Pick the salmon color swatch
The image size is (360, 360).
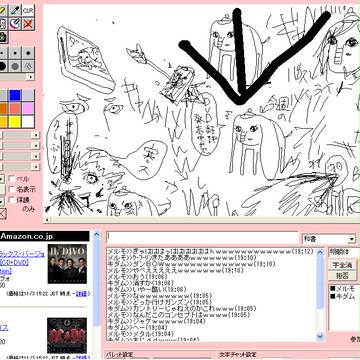[x=15, y=108]
